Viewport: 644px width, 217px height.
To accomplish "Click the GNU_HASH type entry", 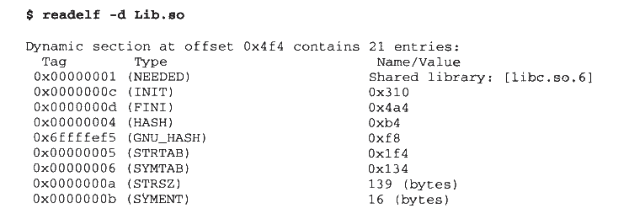I will pyautogui.click(x=167, y=138).
